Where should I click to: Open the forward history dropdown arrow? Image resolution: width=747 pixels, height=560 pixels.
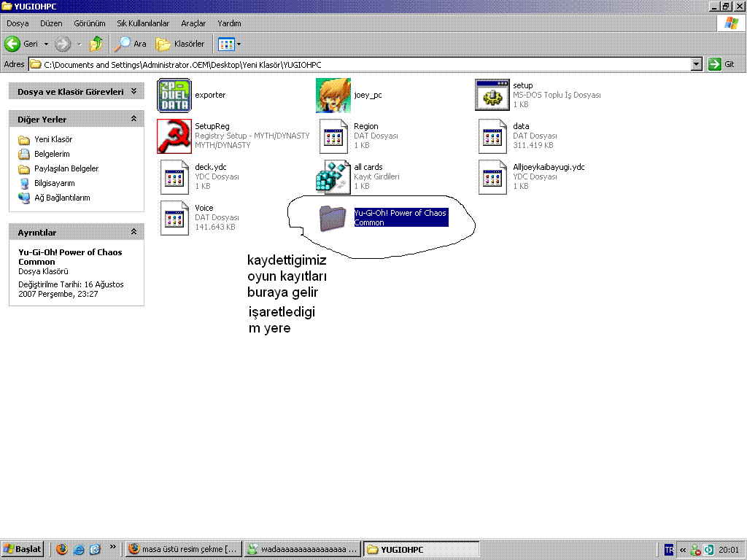tap(79, 44)
